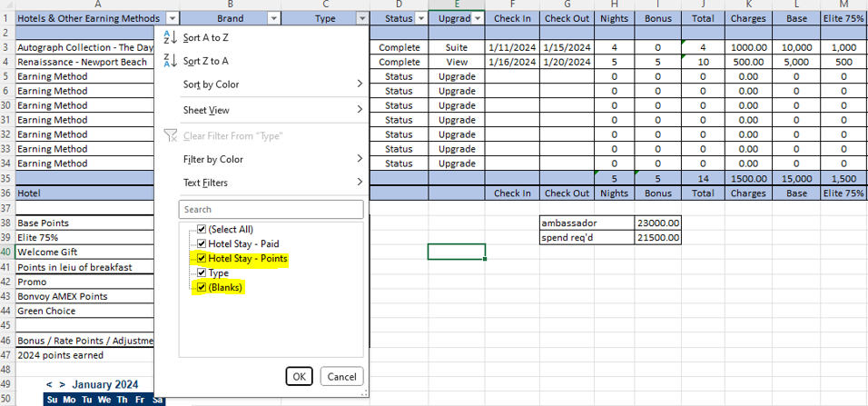Open filter dropdown for Upgrade column
Viewport: 868px width, 406px height.
478,18
